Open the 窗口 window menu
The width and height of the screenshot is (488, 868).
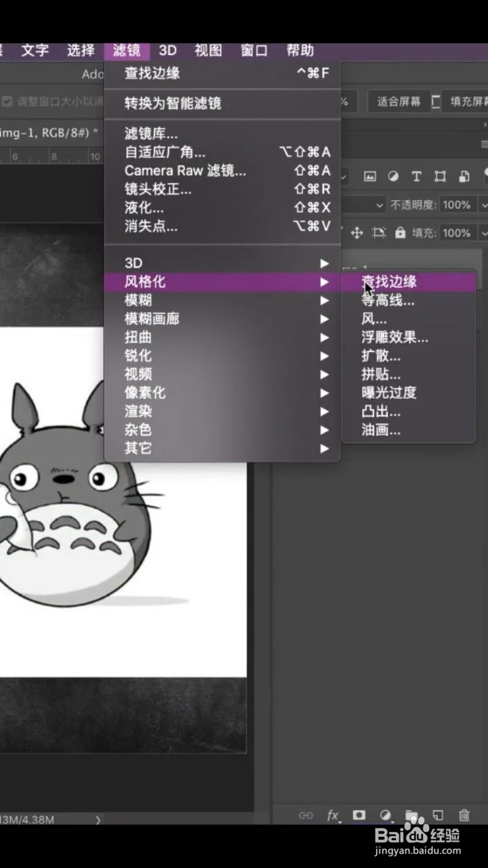[254, 51]
